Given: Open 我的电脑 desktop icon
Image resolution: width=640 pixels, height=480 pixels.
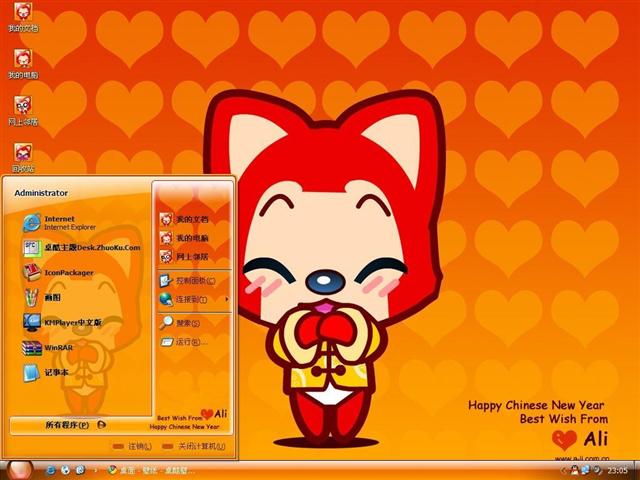Looking at the screenshot, I should [23, 64].
